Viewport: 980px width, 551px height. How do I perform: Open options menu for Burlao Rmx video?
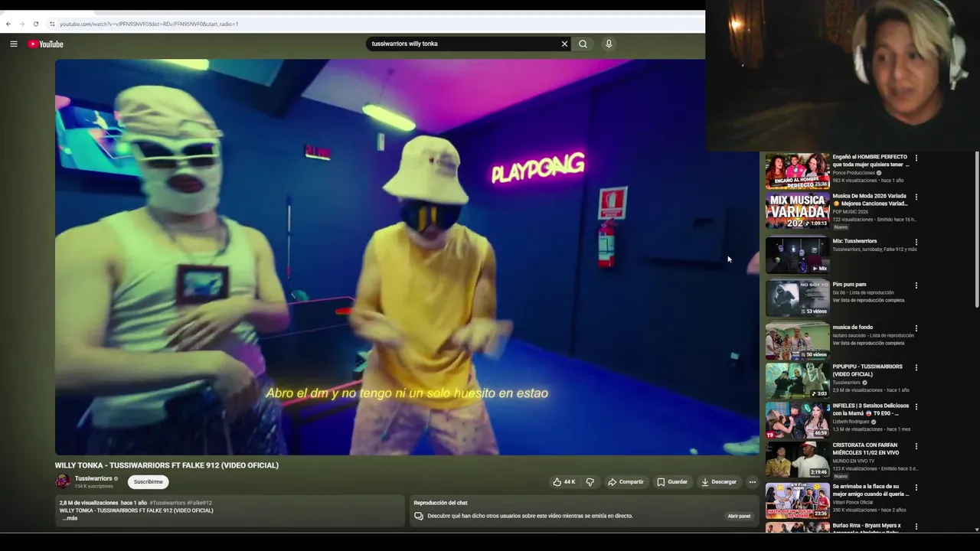click(x=916, y=527)
